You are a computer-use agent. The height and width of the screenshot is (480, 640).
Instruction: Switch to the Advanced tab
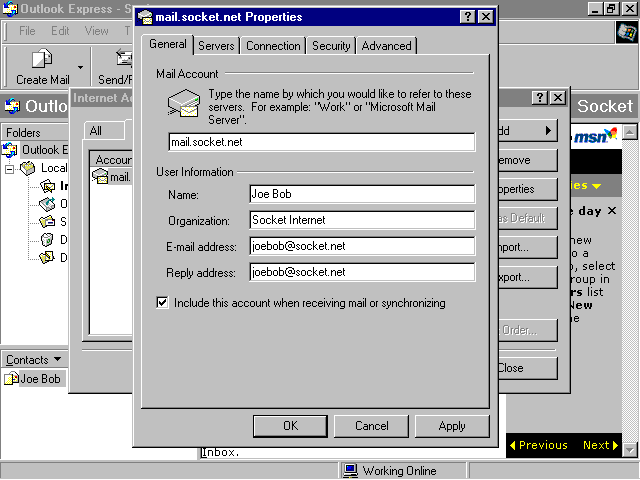pyautogui.click(x=387, y=46)
